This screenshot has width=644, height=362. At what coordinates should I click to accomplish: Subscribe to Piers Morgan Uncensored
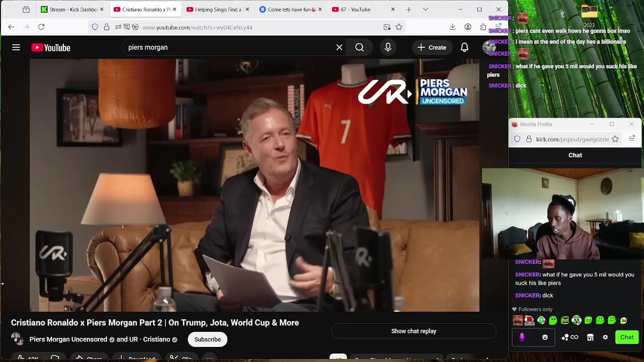[207, 339]
